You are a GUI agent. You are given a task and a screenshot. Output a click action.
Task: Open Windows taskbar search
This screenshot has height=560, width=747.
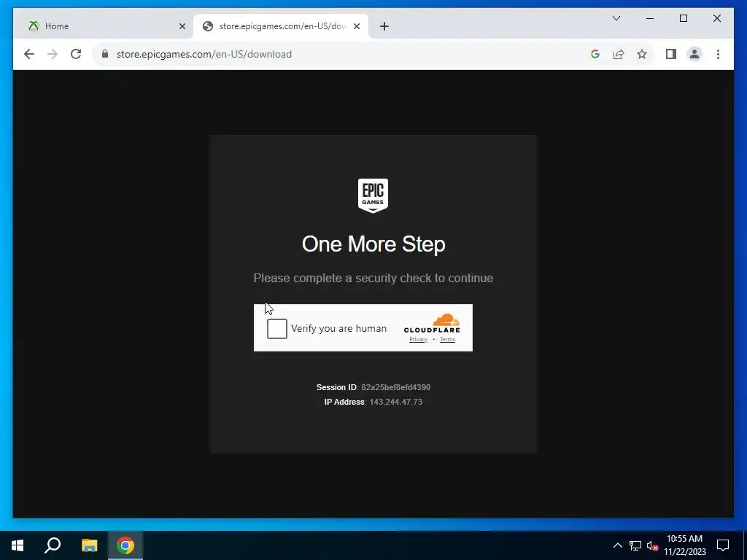(x=53, y=545)
